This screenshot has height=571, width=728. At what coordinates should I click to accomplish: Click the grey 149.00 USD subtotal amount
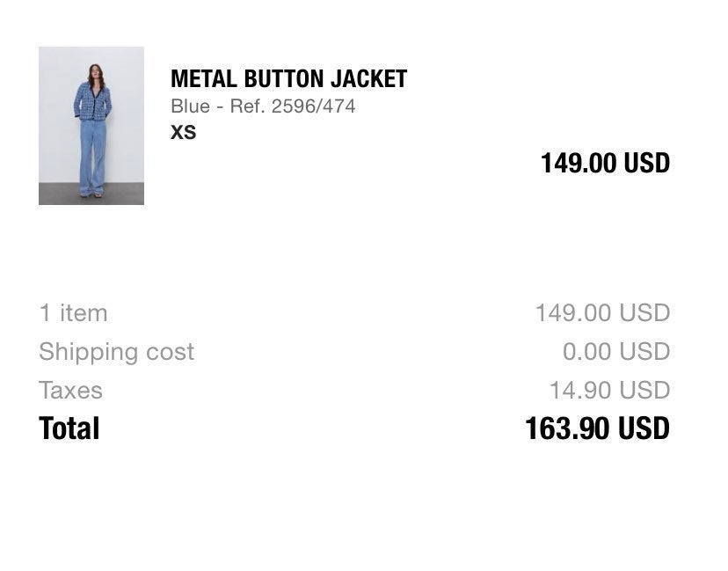[602, 312]
